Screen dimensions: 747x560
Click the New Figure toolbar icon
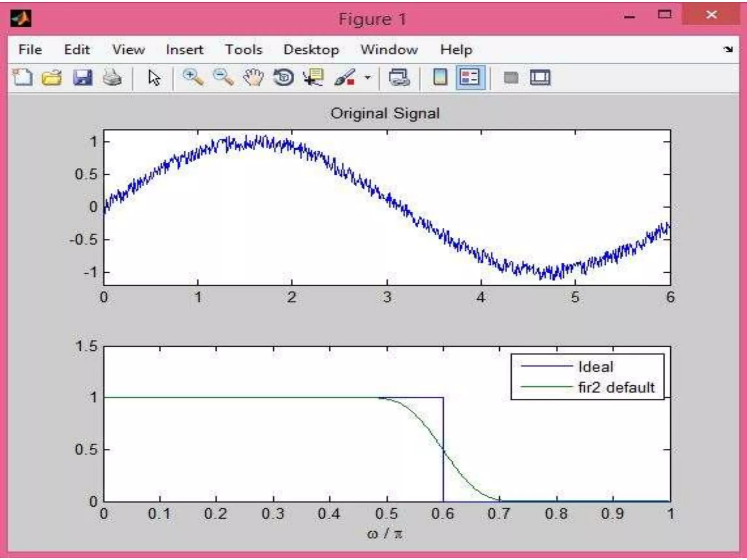pos(23,78)
